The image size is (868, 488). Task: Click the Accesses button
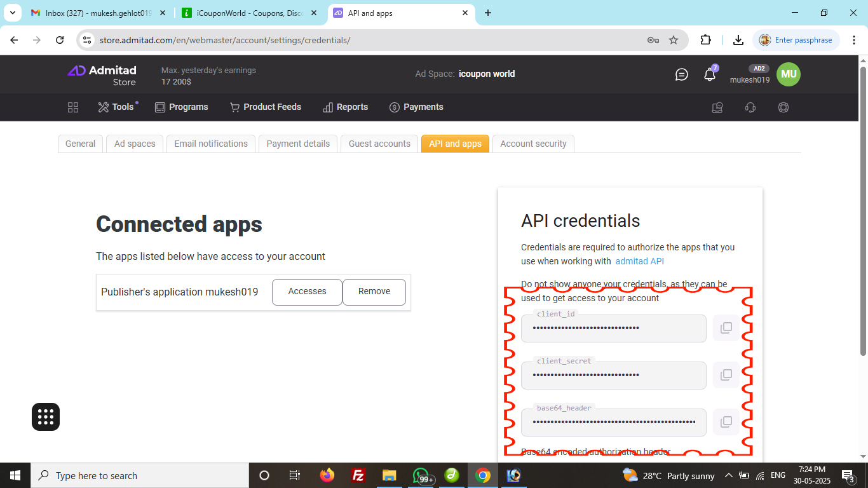tap(307, 292)
